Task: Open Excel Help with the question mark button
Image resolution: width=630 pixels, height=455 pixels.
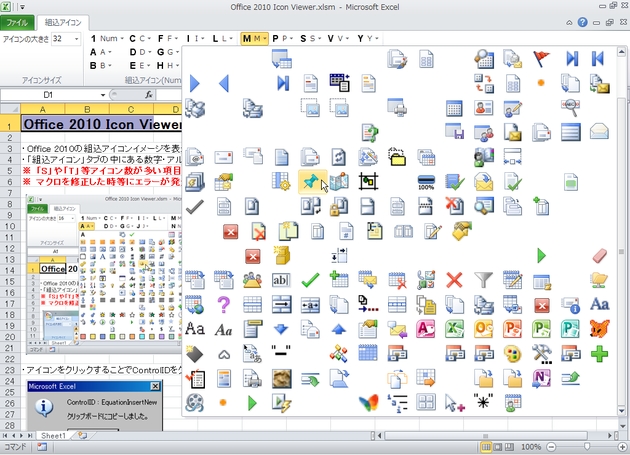Action: [x=583, y=23]
